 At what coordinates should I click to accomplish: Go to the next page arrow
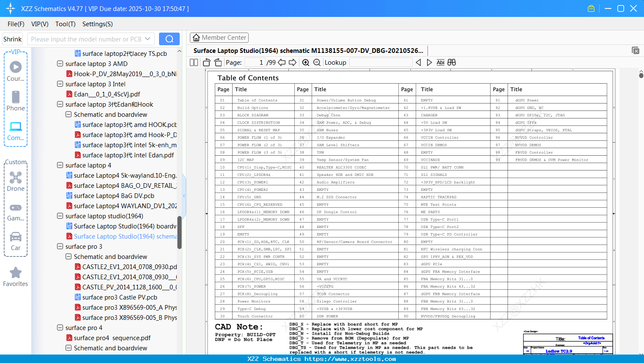293,62
